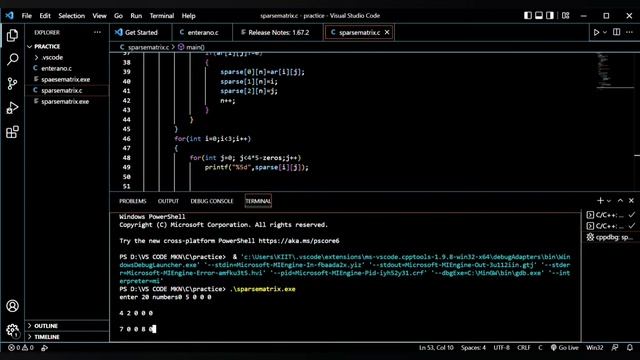Viewport: 640px width, 360px height.
Task: Expand the OUTLINE section
Action: point(67,326)
